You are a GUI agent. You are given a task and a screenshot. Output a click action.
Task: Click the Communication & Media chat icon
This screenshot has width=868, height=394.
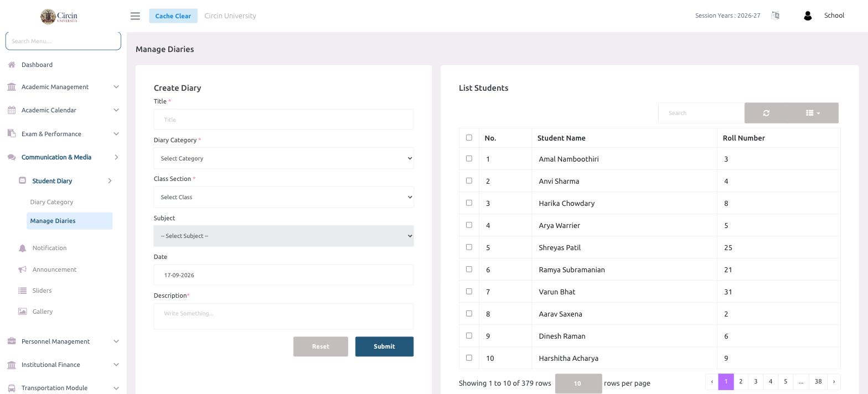(12, 157)
